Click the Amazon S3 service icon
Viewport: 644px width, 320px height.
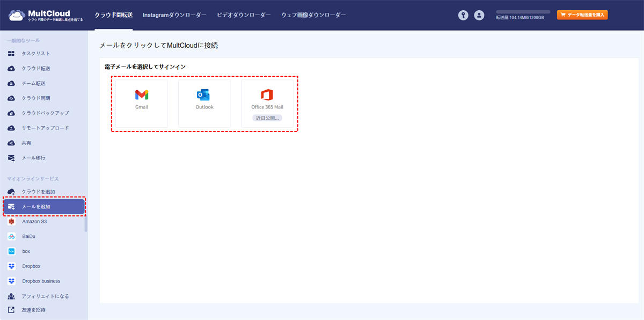pos(11,221)
